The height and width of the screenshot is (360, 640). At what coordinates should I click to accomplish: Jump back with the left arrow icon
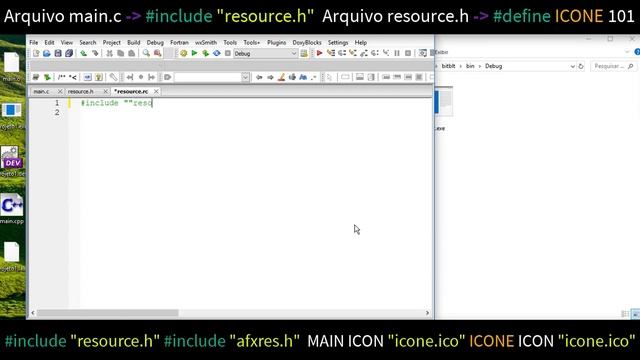(259, 77)
